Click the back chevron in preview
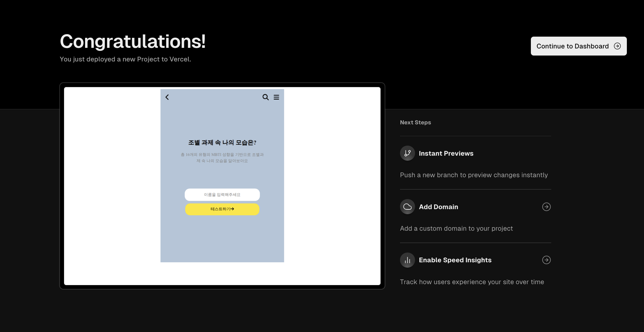644x332 pixels. coord(167,97)
